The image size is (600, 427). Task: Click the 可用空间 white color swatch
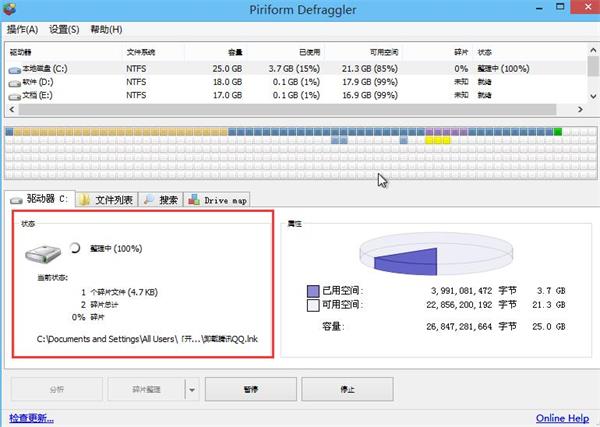313,305
